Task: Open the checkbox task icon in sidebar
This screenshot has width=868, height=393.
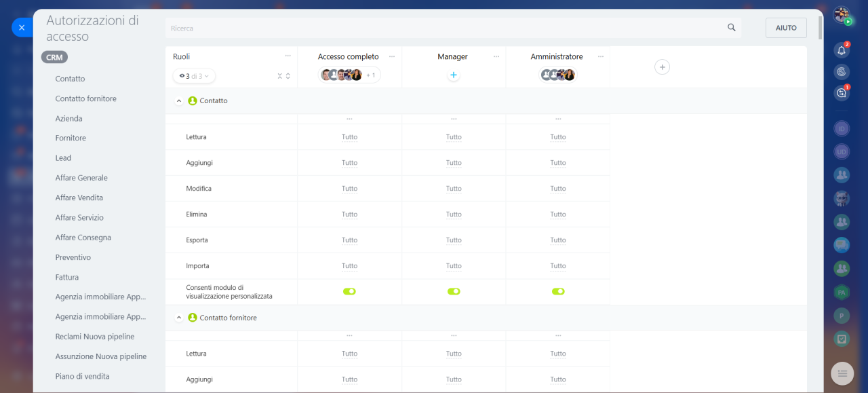Action: (842, 339)
